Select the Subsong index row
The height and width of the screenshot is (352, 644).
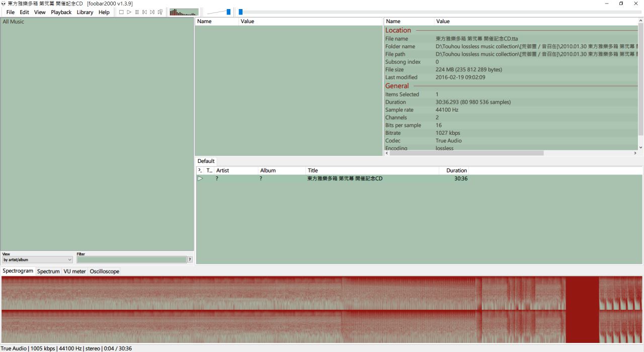[x=511, y=62]
